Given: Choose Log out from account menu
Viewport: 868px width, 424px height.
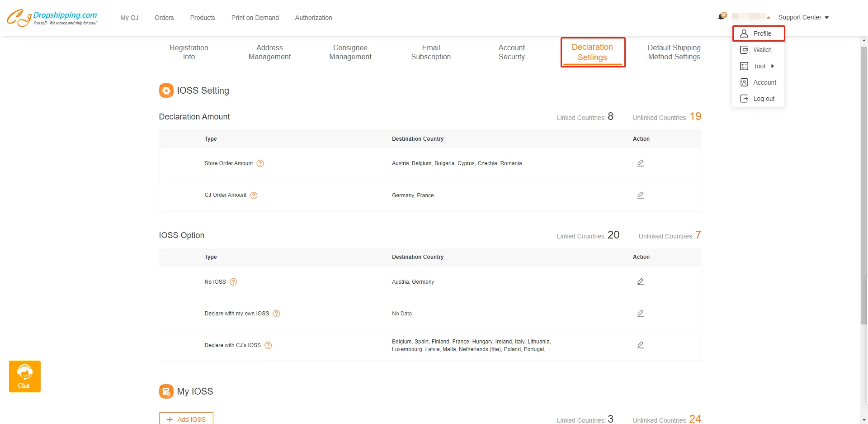Looking at the screenshot, I should [764, 99].
